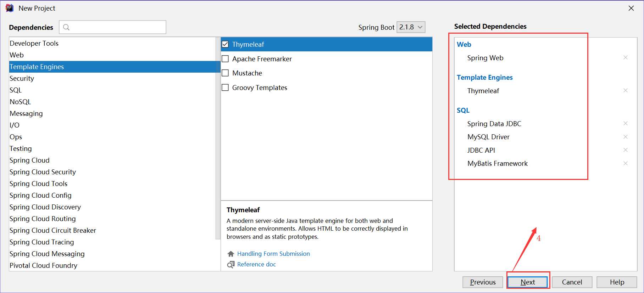Click the Previous button

point(483,282)
